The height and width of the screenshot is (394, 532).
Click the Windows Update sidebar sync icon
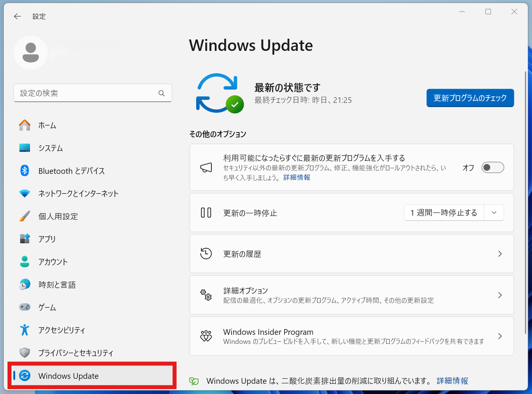tap(25, 376)
